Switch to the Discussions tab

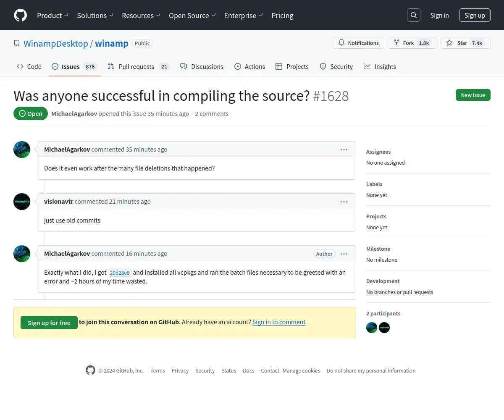tap(202, 66)
